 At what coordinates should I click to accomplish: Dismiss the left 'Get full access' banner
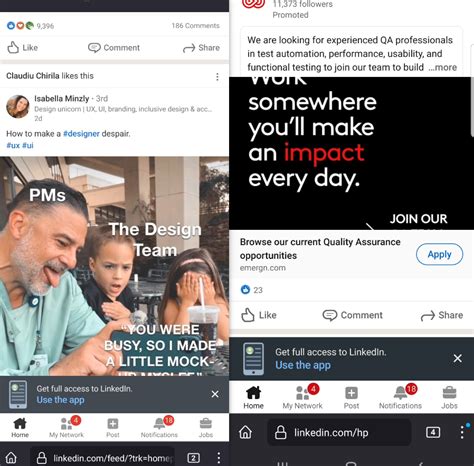[x=215, y=394]
